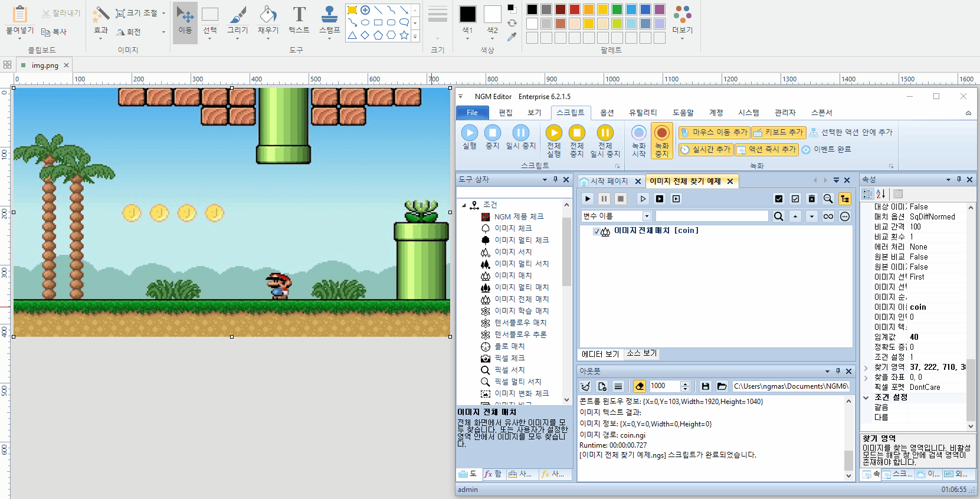Choose the star shape in the shapes gallery
Screen dimensions: 980x499
pyautogui.click(x=404, y=35)
